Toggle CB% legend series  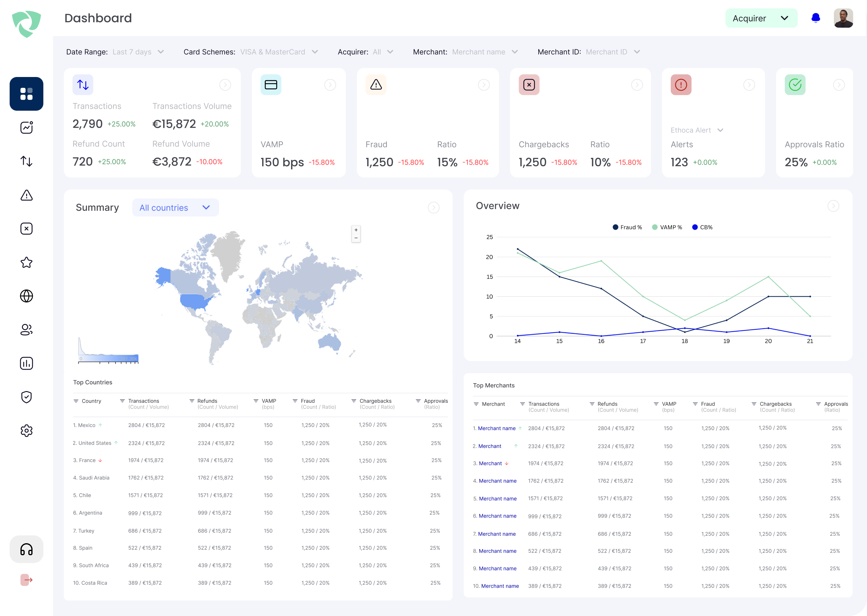(x=702, y=227)
